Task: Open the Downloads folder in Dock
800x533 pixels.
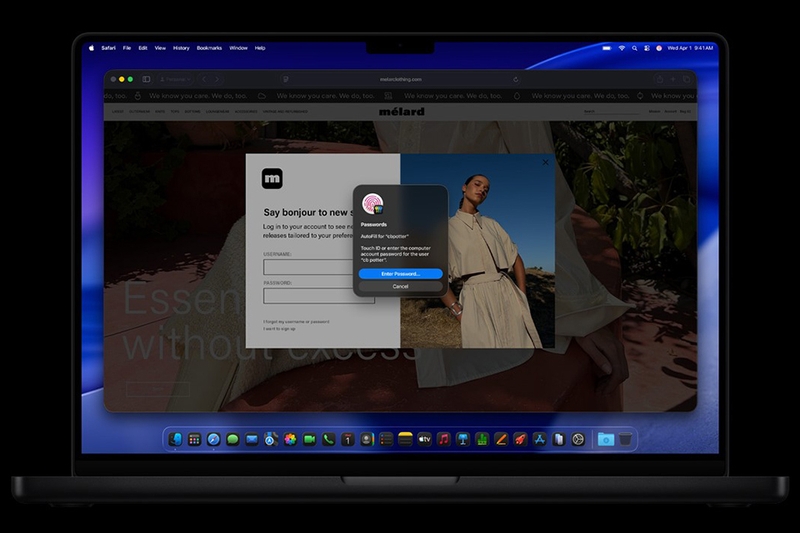Action: pos(606,439)
